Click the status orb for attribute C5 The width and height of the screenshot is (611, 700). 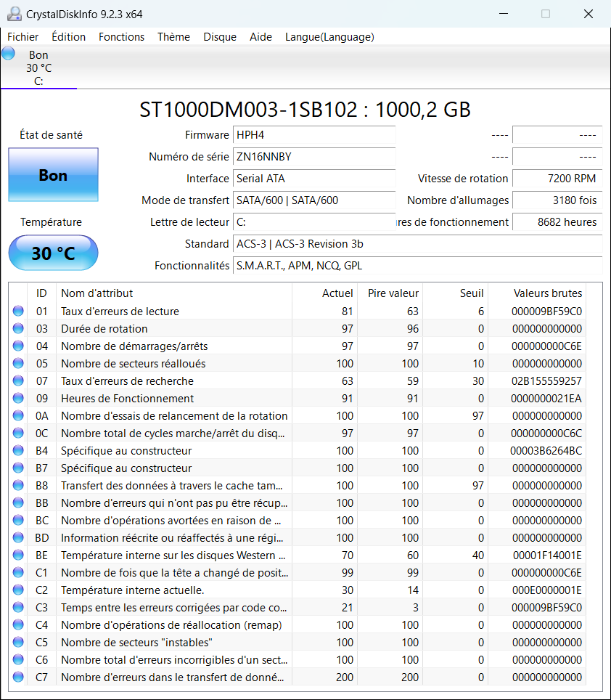[x=18, y=641]
